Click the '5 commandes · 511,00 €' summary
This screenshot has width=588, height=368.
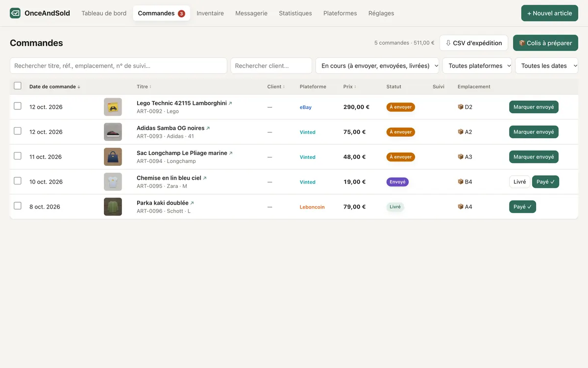point(404,43)
